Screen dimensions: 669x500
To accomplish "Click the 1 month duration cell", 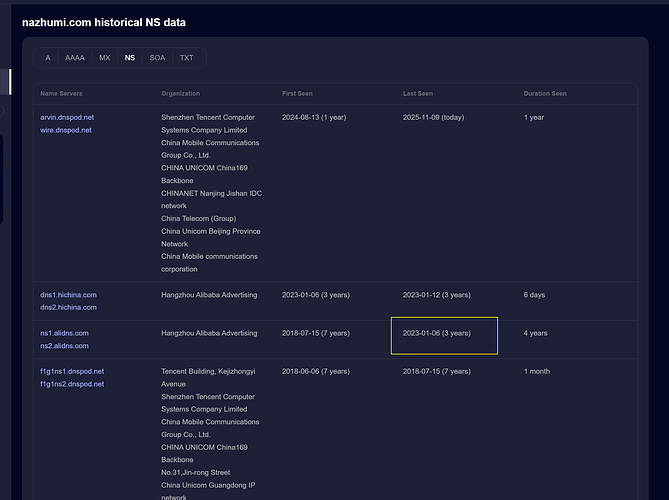I will (x=537, y=371).
